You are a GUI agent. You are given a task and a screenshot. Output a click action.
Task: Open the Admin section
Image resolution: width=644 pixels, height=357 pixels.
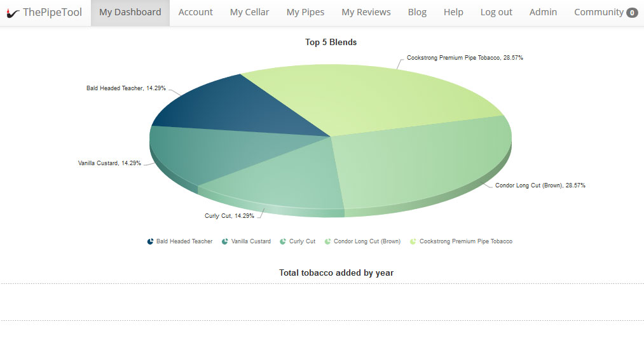(x=543, y=12)
